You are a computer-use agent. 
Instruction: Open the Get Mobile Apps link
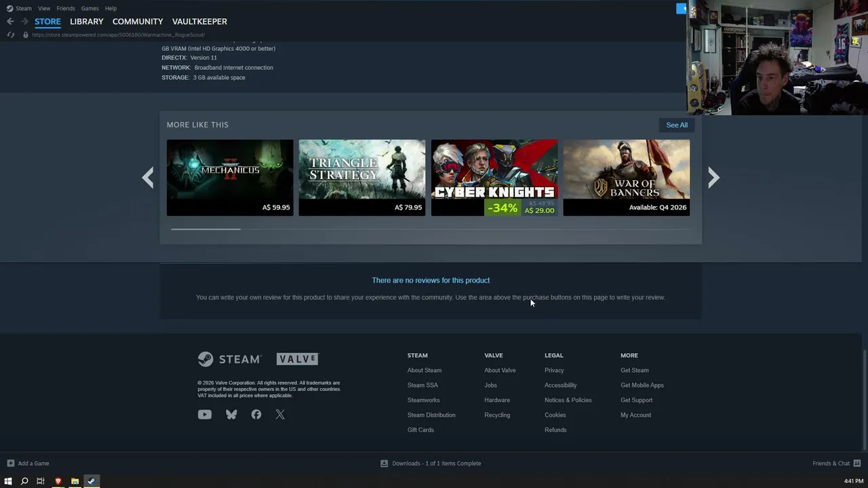point(642,385)
